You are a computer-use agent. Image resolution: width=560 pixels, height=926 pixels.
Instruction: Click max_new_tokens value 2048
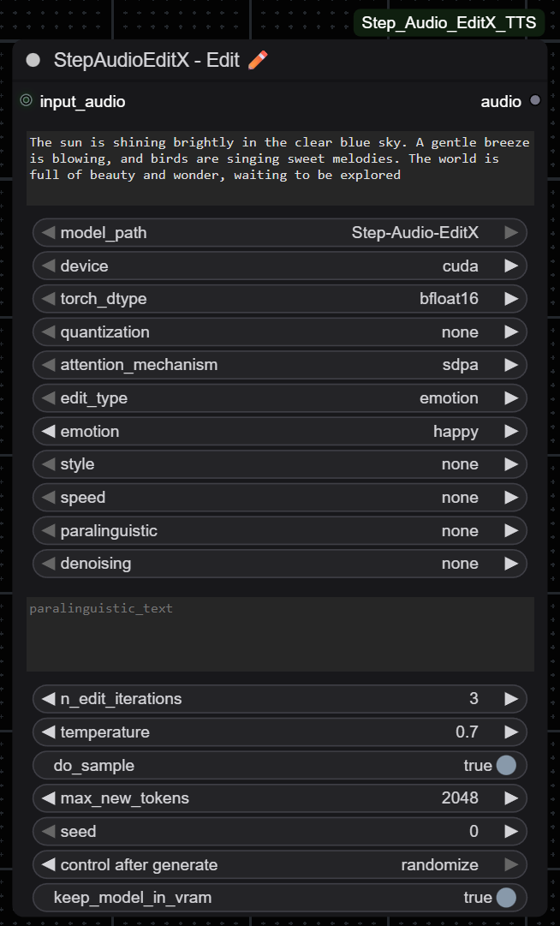(461, 798)
